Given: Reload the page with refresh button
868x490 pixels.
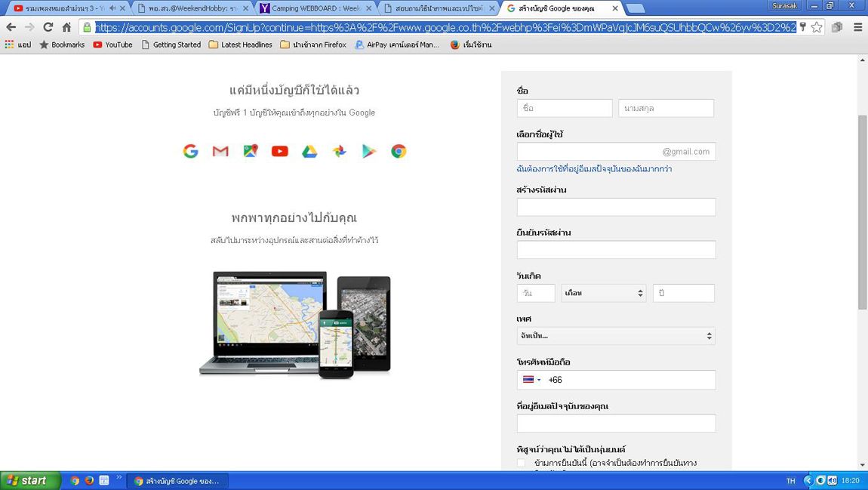Looking at the screenshot, I should 48,27.
